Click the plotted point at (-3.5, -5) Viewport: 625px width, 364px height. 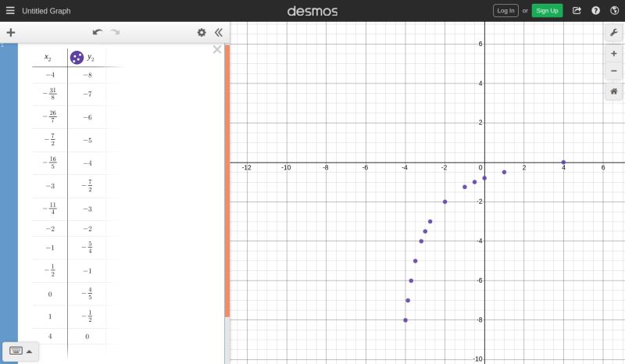[x=416, y=261]
